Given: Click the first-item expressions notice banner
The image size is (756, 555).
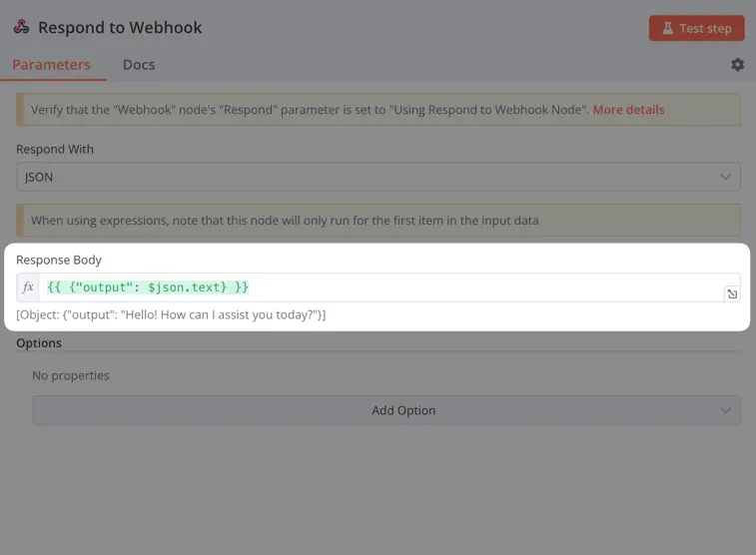Looking at the screenshot, I should pos(378,221).
